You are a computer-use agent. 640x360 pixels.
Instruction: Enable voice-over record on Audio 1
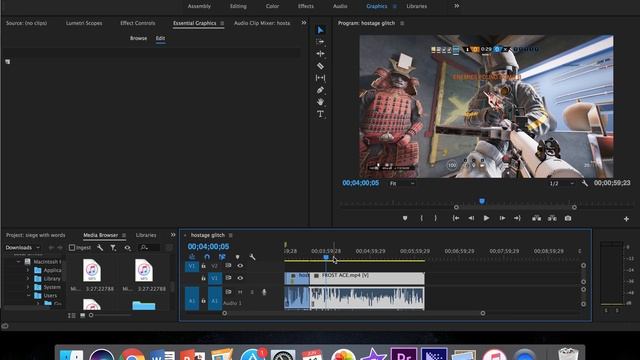pos(264,292)
